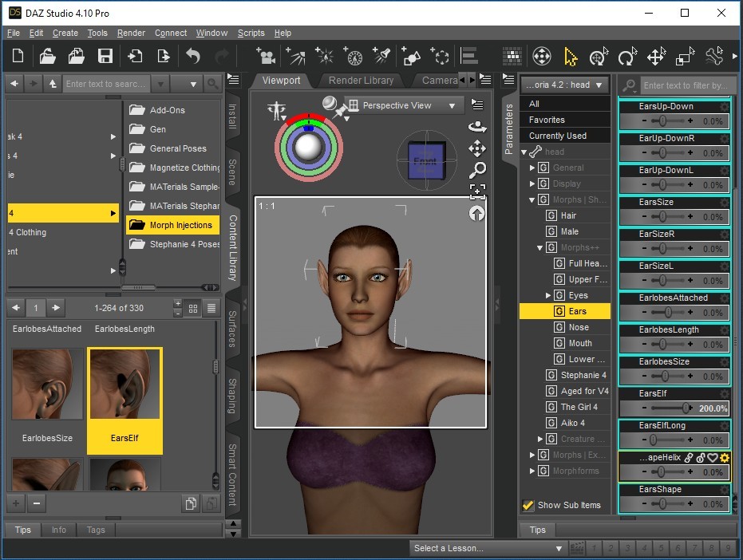
Task: Click the plus button below content thumbnails
Action: click(x=16, y=503)
